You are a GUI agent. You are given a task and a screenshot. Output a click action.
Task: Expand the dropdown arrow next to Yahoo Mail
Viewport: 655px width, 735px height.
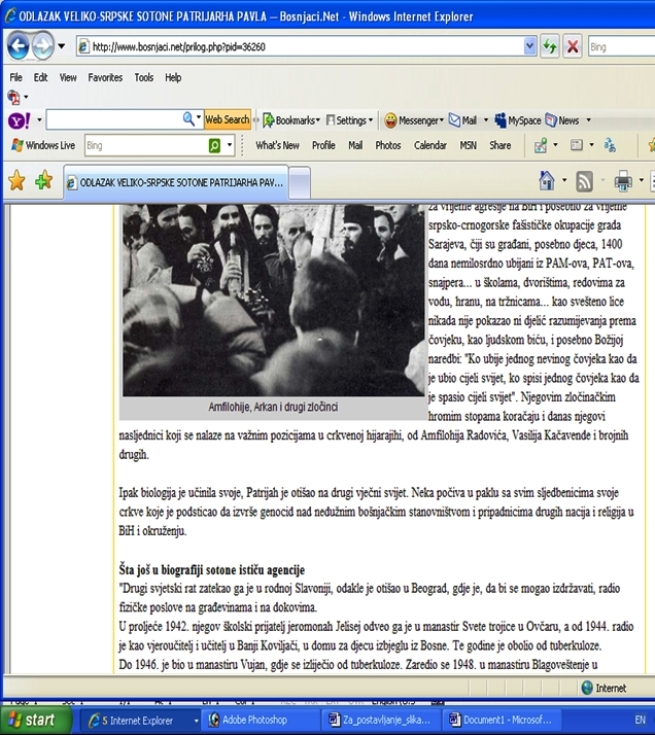[x=486, y=120]
